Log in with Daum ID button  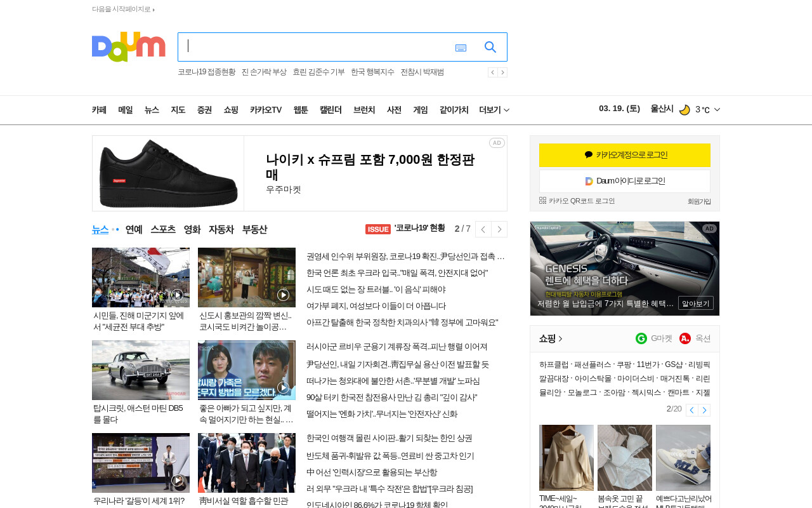[625, 181]
